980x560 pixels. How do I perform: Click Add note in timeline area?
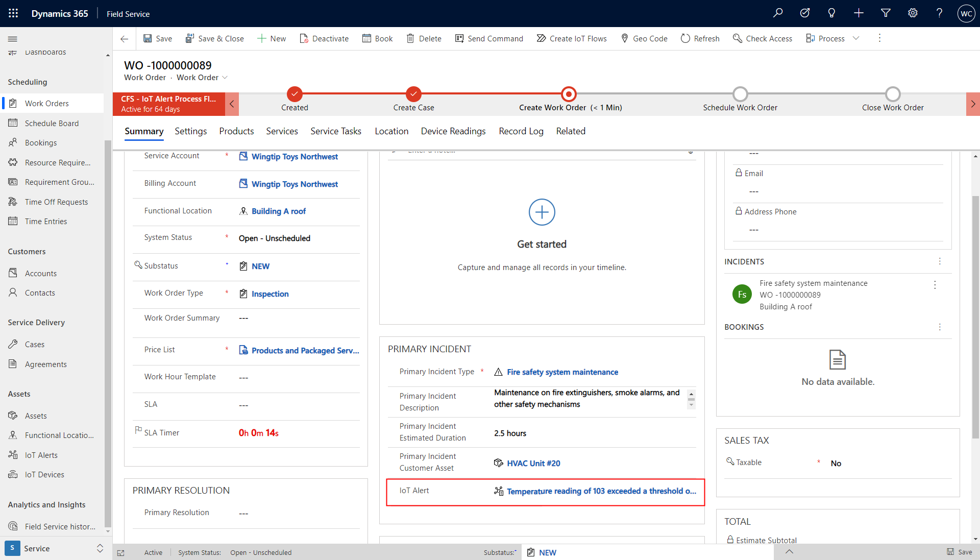pyautogui.click(x=541, y=212)
